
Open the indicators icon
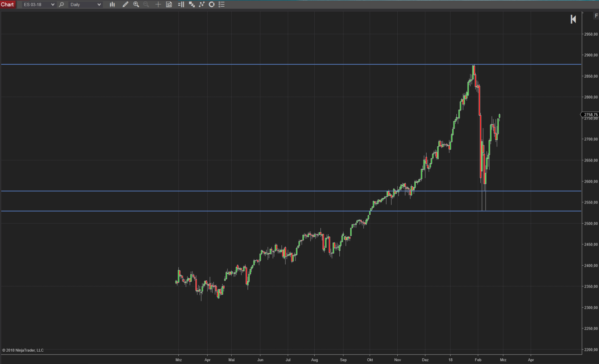(202, 5)
